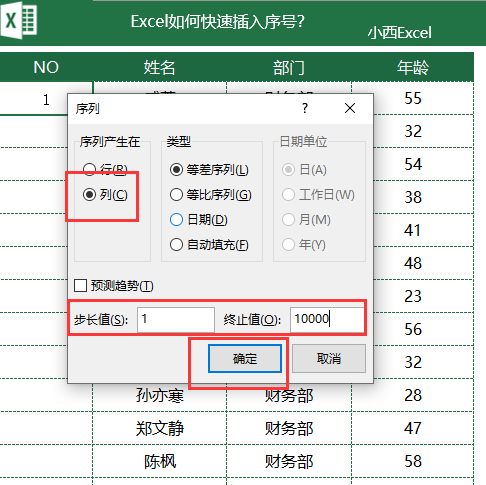Select name cell 郑文静
Screen dimensions: 486x485
pos(159,428)
